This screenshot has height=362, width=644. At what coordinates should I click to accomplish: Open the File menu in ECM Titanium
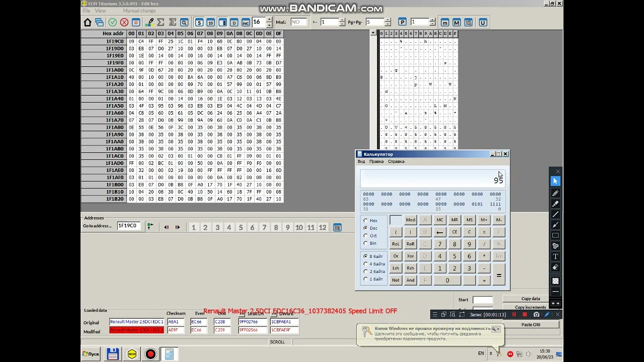click(87, 11)
